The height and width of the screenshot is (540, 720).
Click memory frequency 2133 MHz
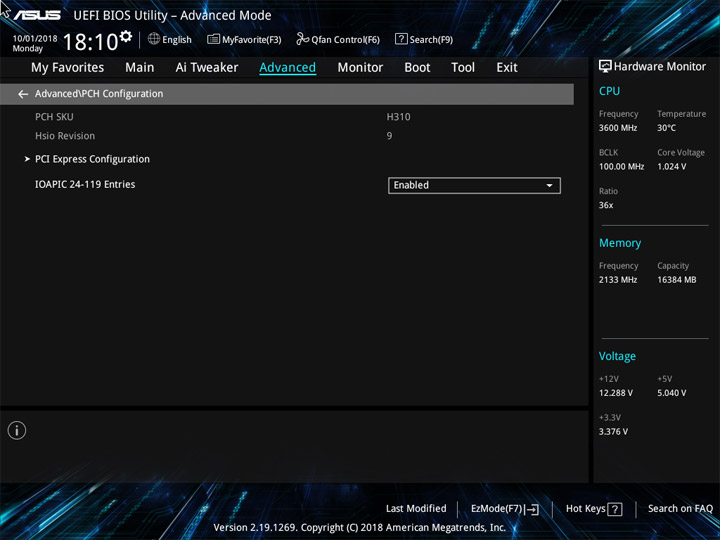pos(618,280)
